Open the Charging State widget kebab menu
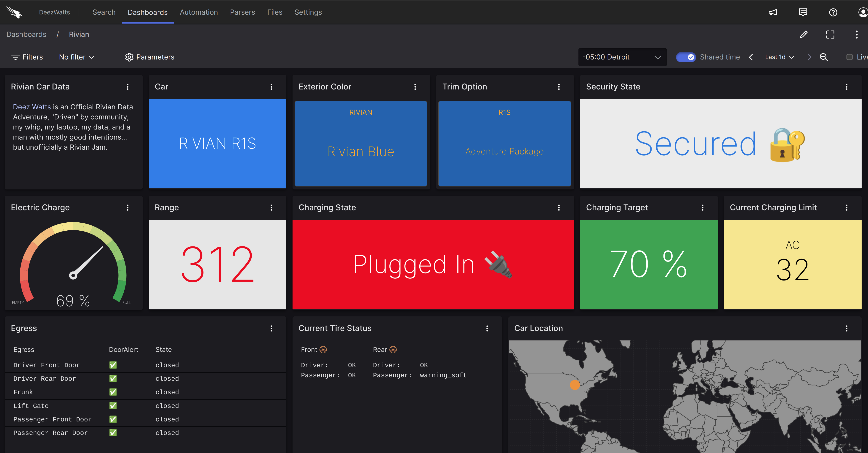This screenshot has height=453, width=868. [x=559, y=208]
